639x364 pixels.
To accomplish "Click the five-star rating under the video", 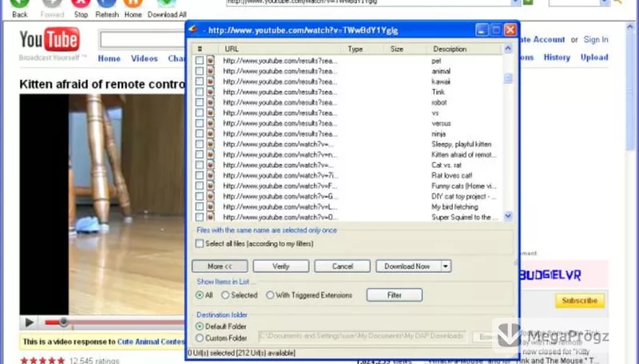I will [42, 361].
